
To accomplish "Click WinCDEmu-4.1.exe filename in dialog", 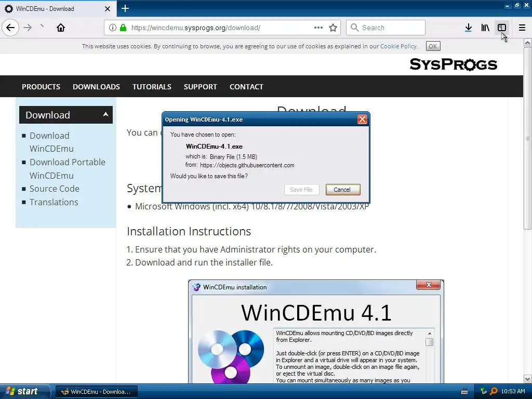I will pos(214,147).
